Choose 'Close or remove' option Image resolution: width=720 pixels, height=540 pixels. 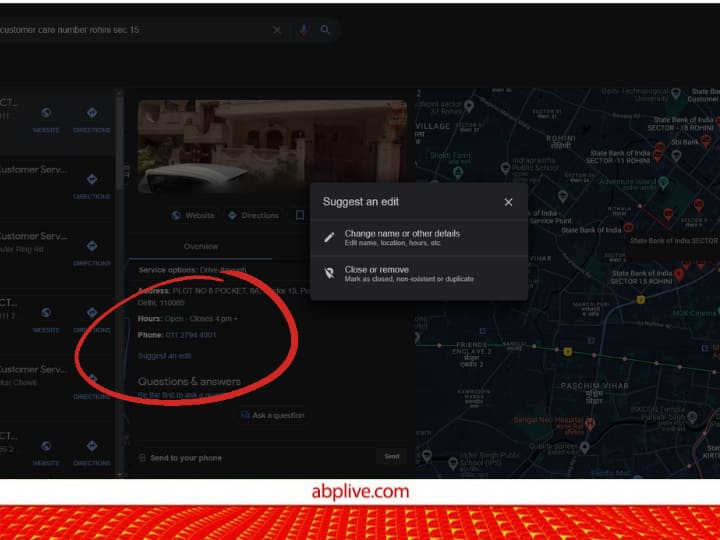tap(419, 274)
